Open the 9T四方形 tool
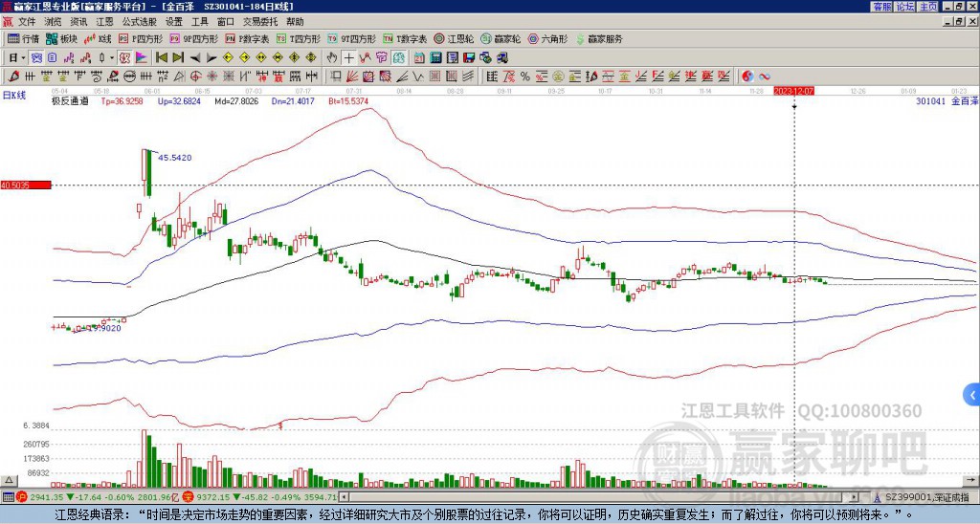The width and height of the screenshot is (980, 524). (x=352, y=38)
